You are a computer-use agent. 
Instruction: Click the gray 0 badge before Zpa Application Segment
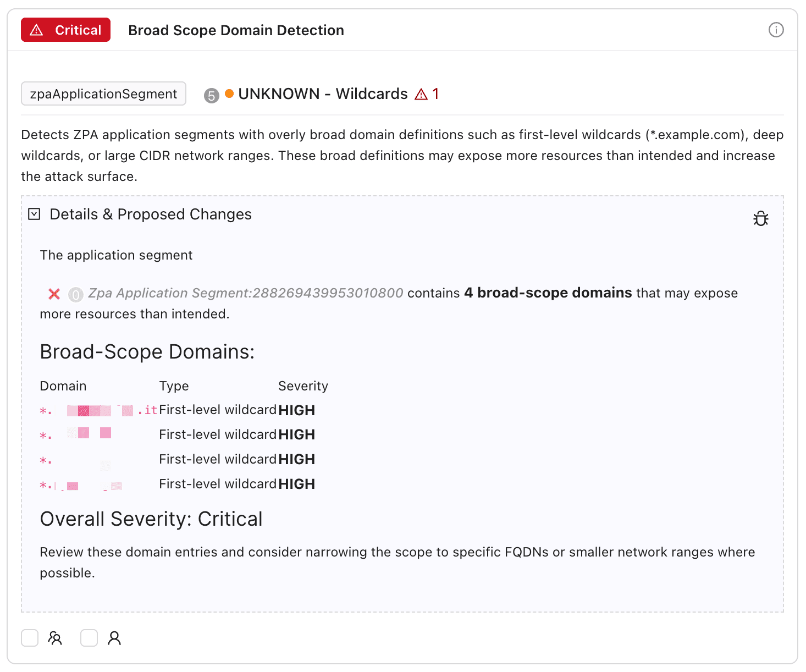(x=75, y=295)
